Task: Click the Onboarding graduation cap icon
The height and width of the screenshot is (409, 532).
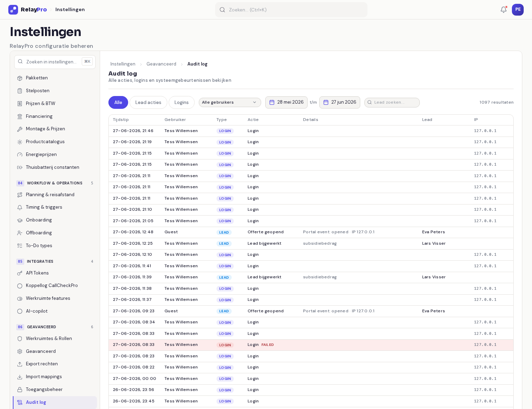Action: pos(20,220)
